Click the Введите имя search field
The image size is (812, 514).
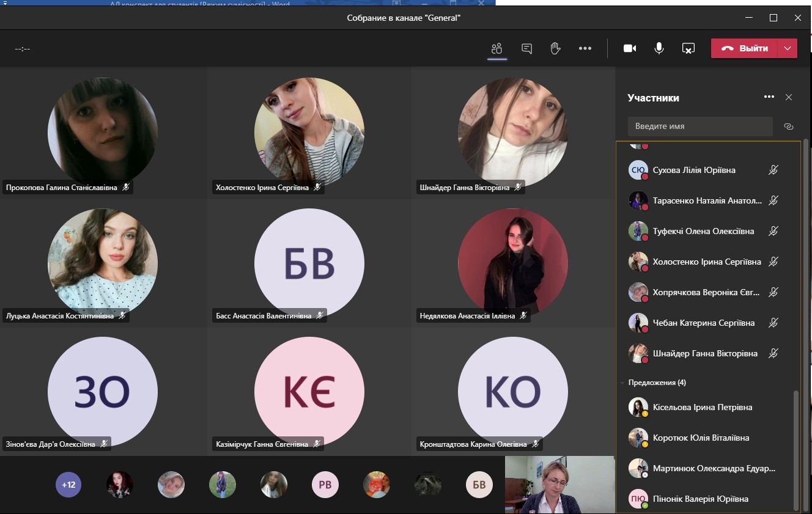(700, 127)
